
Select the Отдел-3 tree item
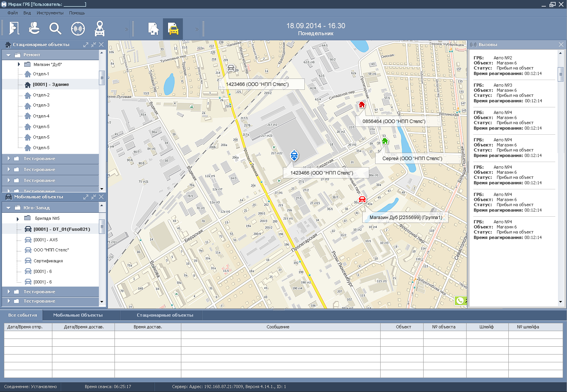(x=41, y=105)
